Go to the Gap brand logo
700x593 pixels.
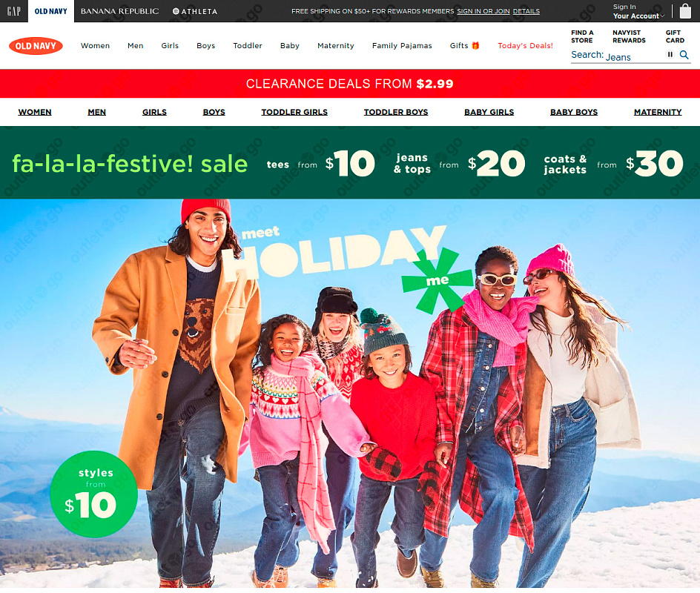click(14, 10)
